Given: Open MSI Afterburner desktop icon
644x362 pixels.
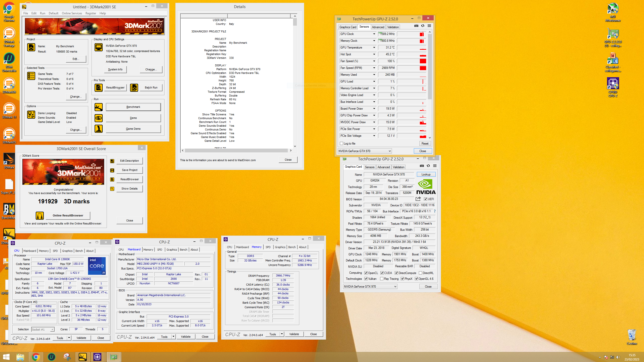Looking at the screenshot, I should (x=613, y=12).
